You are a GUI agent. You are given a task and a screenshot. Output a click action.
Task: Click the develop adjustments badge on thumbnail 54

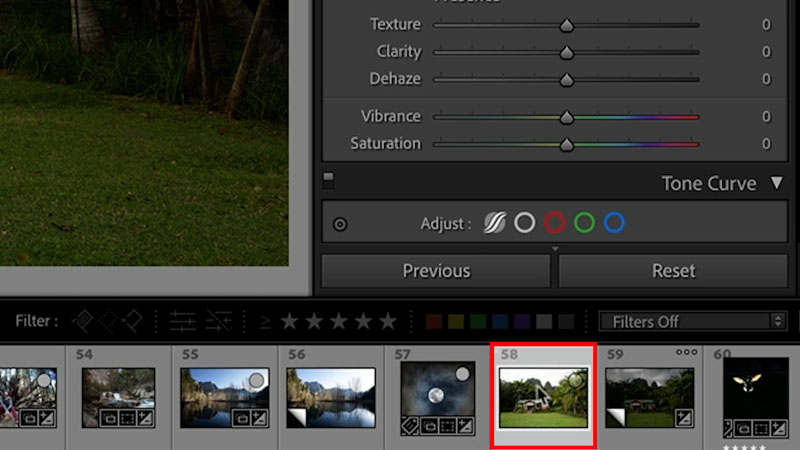coord(145,418)
